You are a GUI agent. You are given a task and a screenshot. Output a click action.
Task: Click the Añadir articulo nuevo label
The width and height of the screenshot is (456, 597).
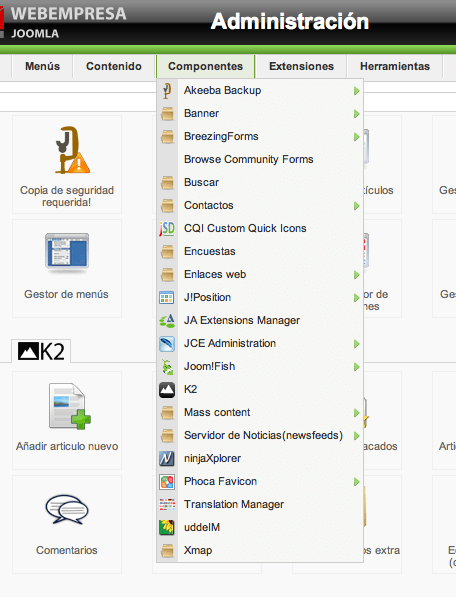[x=67, y=446]
